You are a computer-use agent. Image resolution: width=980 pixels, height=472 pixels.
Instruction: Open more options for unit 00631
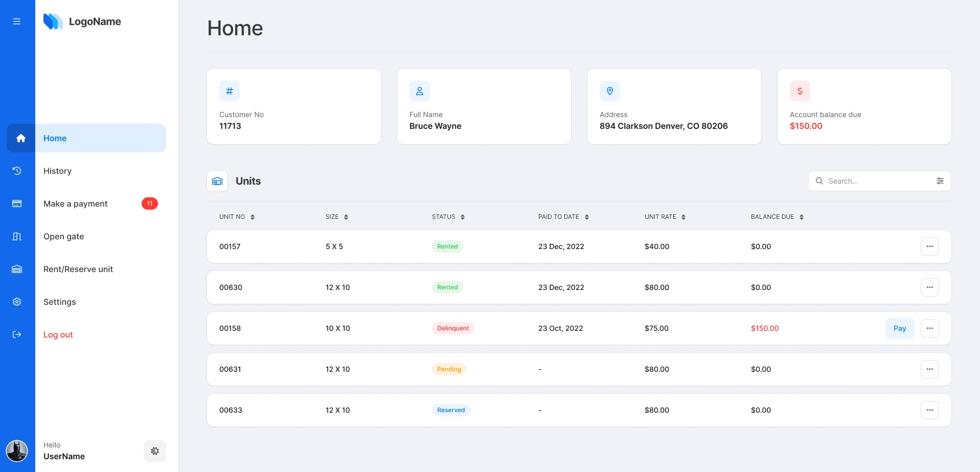click(x=930, y=369)
